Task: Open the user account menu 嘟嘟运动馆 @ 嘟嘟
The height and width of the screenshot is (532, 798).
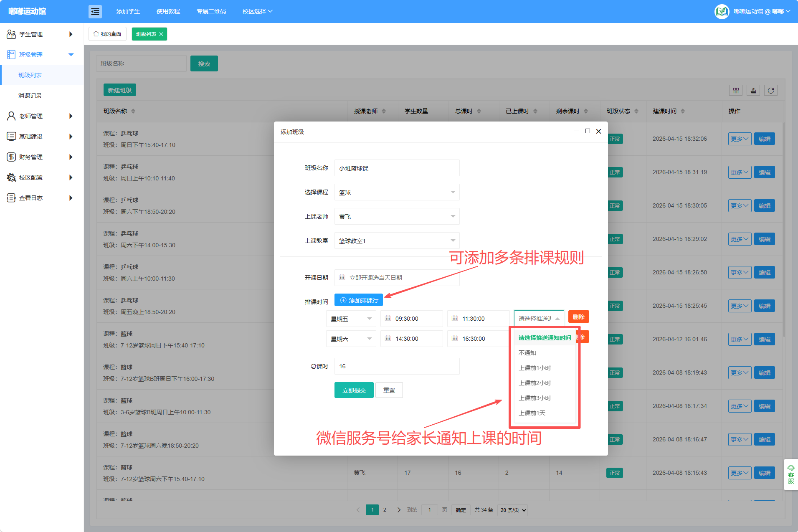Action: pyautogui.click(x=762, y=11)
